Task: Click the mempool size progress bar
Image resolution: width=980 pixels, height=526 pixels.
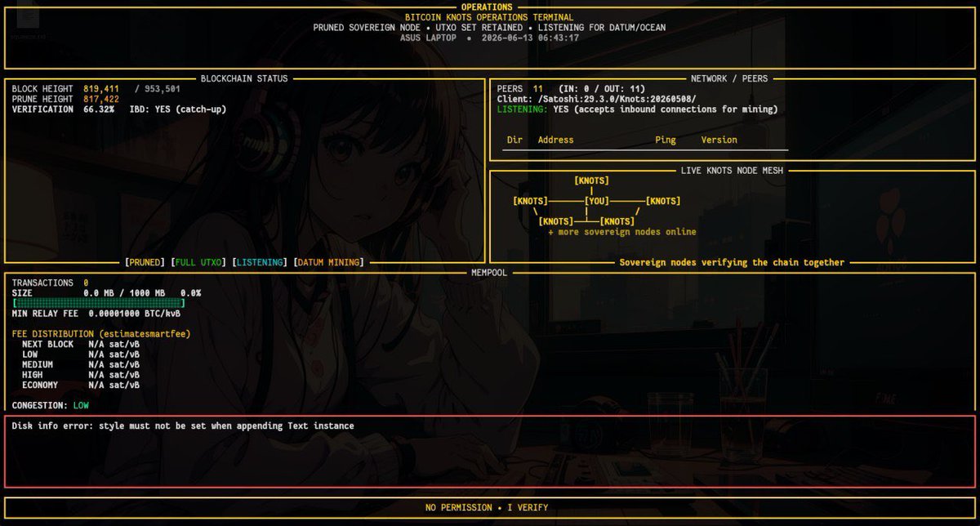Action: pos(99,303)
